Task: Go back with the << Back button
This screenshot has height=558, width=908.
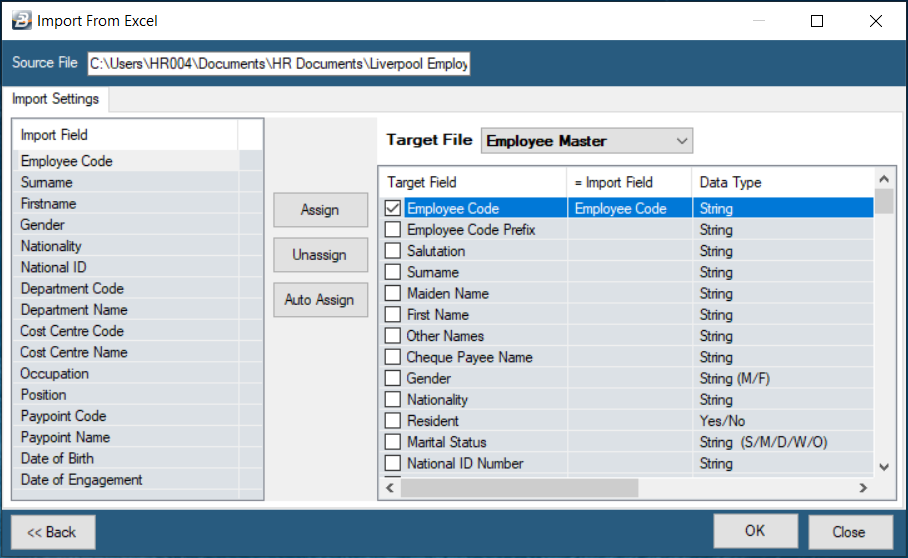Action: pos(53,532)
